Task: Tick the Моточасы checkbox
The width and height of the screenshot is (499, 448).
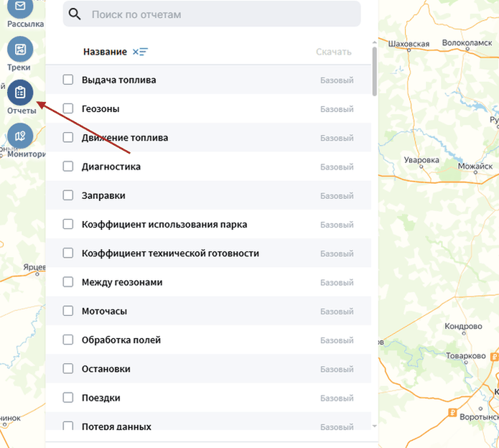Action: (x=67, y=311)
